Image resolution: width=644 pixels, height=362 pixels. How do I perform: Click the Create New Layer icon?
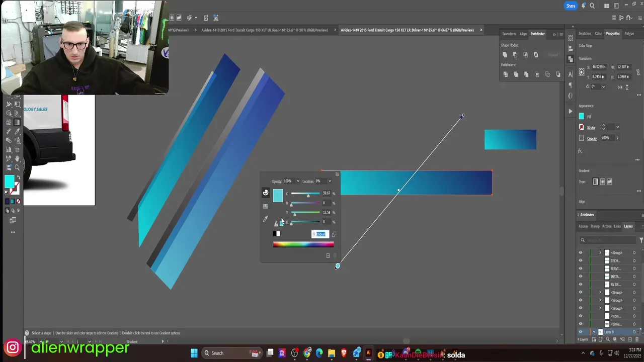coord(630,339)
